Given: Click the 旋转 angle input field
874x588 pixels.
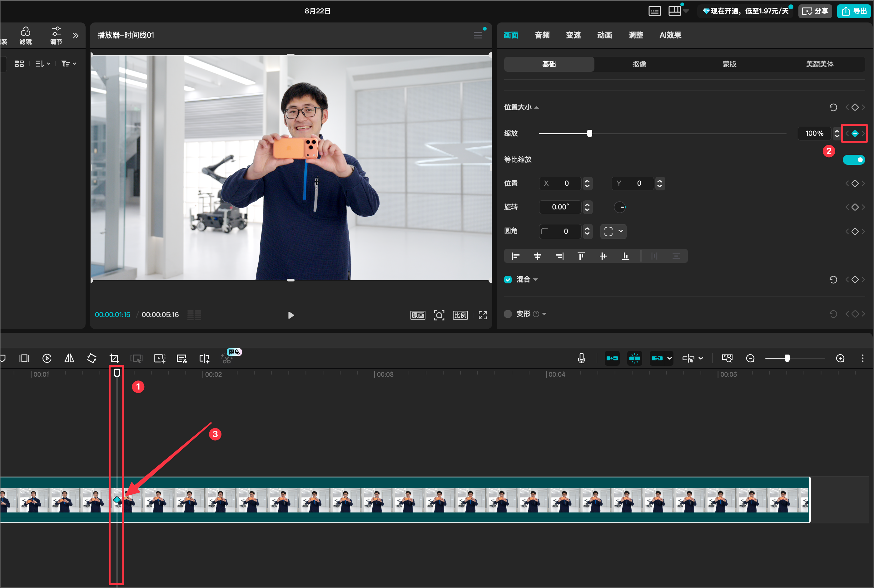Looking at the screenshot, I should pos(560,207).
